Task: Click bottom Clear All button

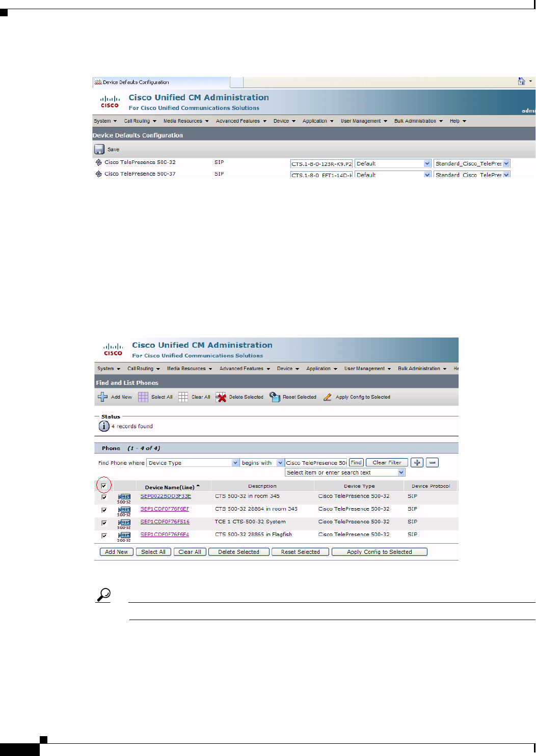Action: (190, 552)
